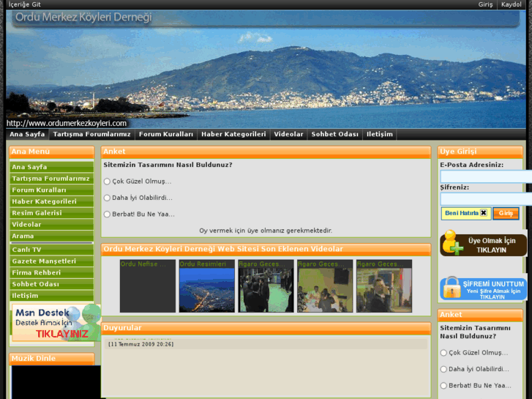
Task: Click the E-Posta Adresiniz input field
Action: (486, 176)
